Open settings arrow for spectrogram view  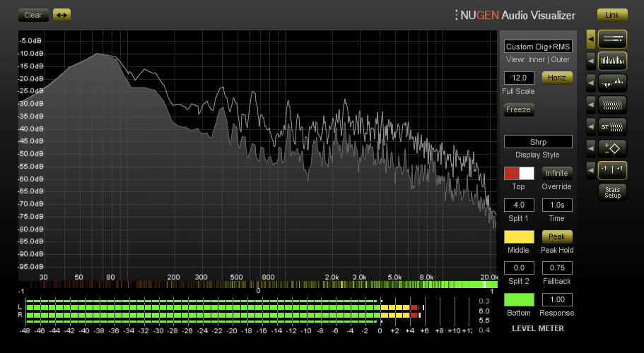pos(590,105)
